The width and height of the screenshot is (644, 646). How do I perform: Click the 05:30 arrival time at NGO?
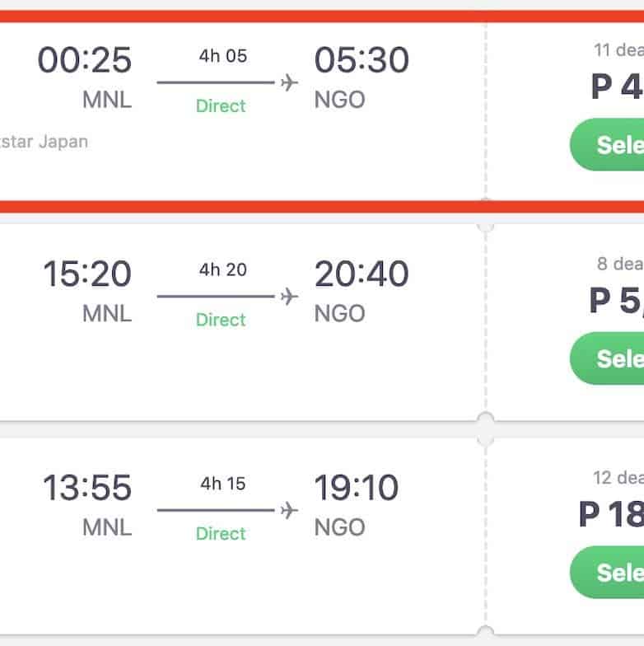362,60
